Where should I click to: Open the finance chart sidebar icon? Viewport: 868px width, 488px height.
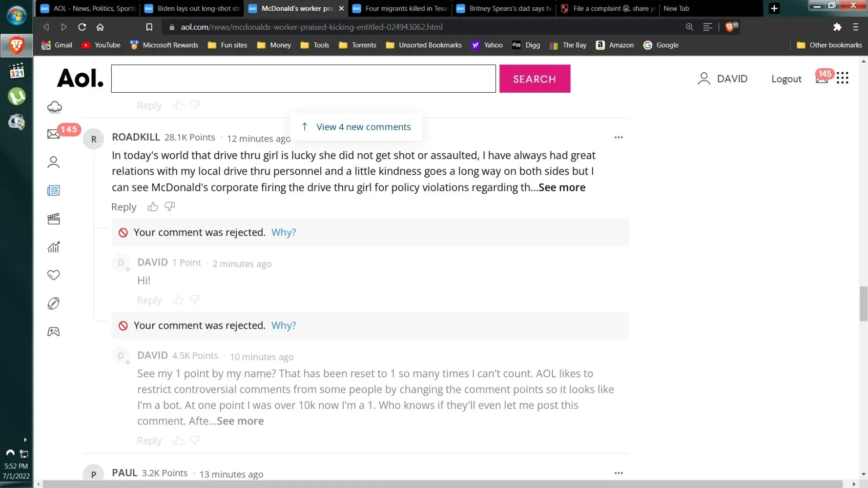pos(54,247)
